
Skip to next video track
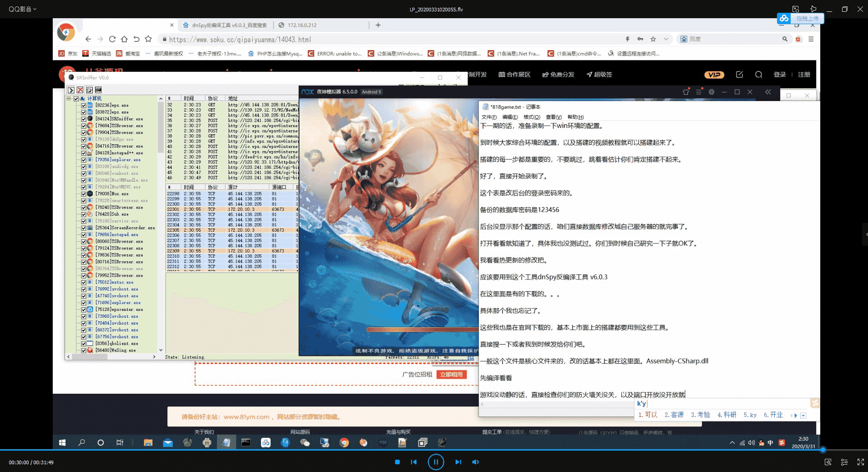[x=458, y=462]
